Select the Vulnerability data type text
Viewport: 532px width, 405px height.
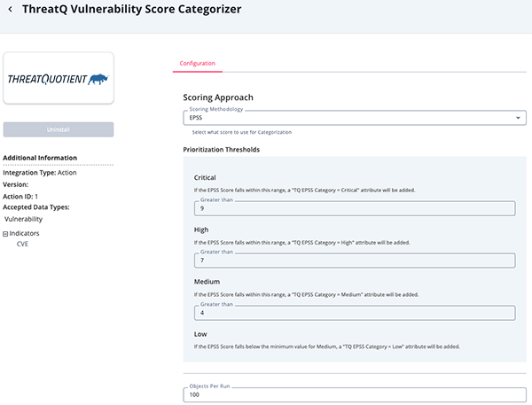[23, 219]
